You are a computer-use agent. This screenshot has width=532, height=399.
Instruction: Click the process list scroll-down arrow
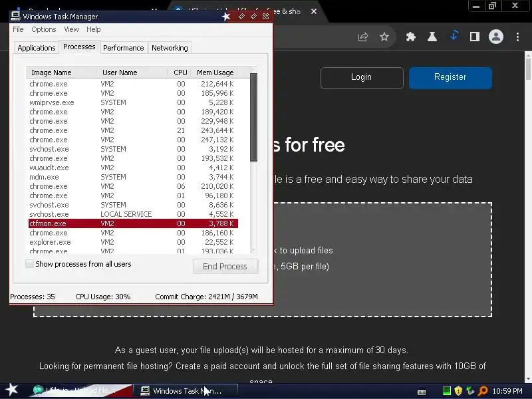(253, 251)
